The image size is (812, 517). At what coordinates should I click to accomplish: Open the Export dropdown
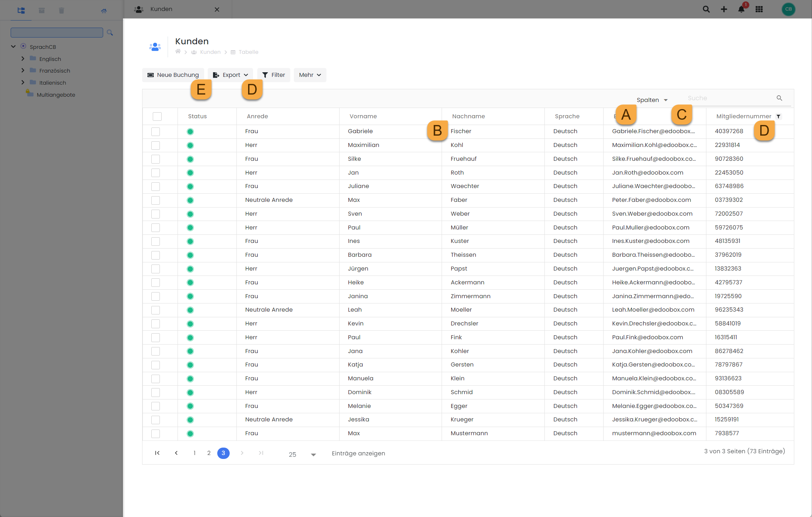(230, 75)
